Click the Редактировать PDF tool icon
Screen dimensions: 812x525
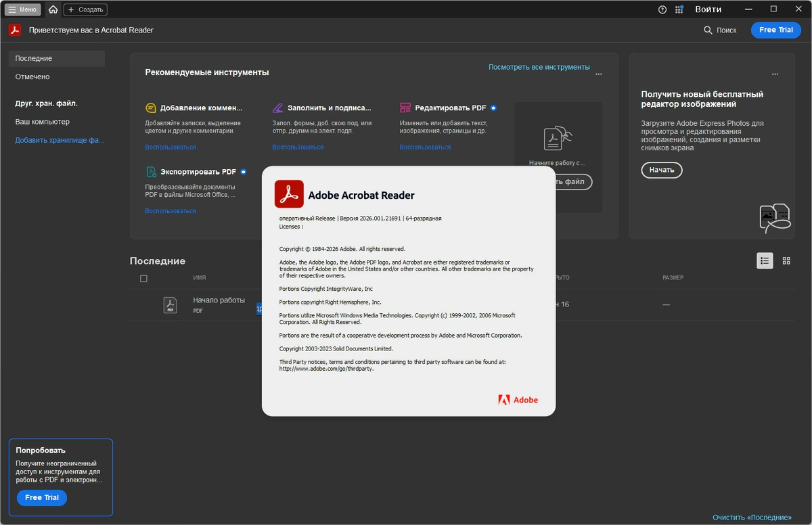[x=405, y=108]
